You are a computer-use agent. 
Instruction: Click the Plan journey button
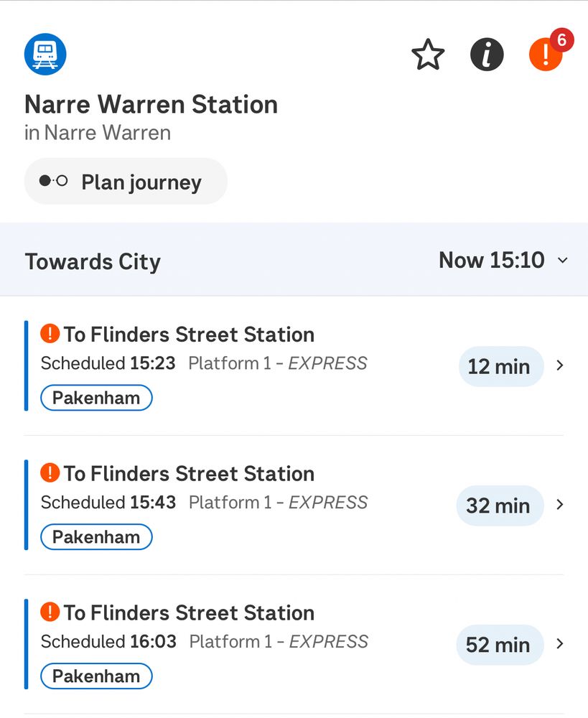click(126, 182)
